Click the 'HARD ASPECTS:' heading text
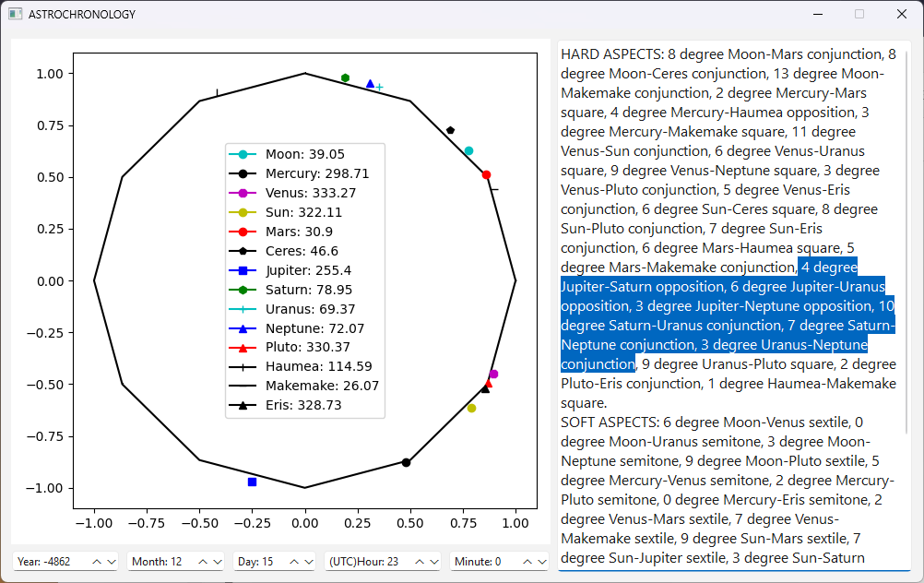 tap(612, 54)
